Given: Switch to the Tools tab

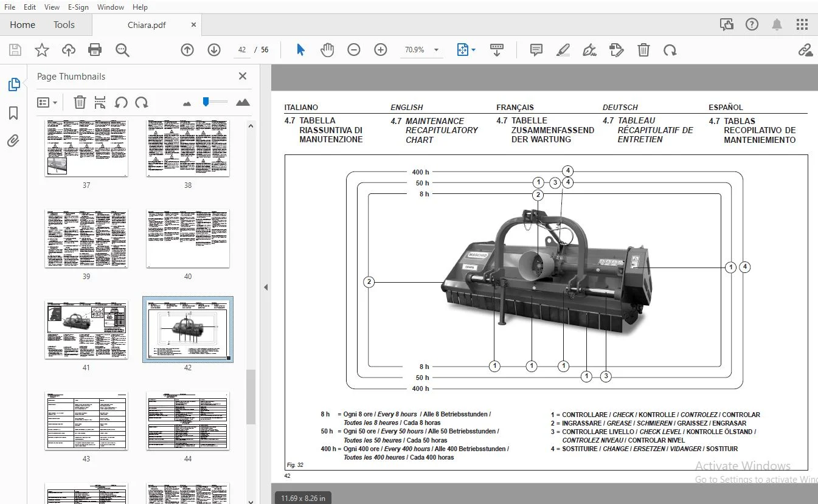Looking at the screenshot, I should coord(64,25).
